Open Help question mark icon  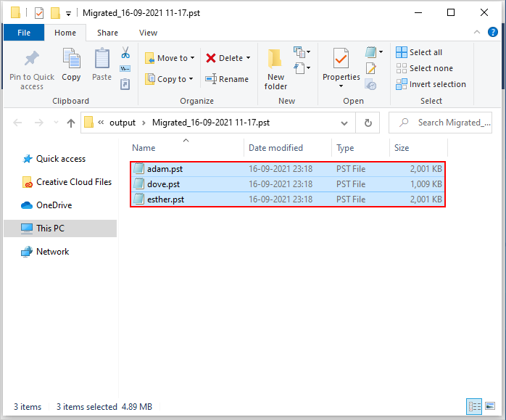tap(492, 32)
